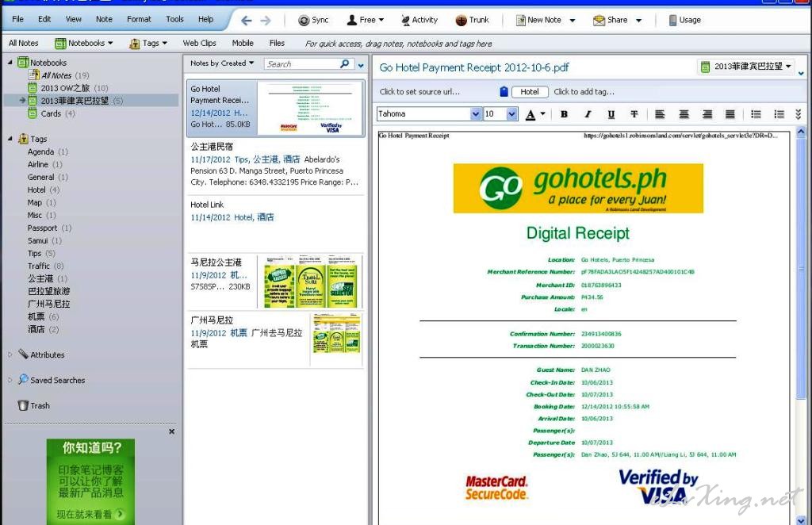The width and height of the screenshot is (812, 525).
Task: Close the 你知道吗 promo panel
Action: point(171,431)
